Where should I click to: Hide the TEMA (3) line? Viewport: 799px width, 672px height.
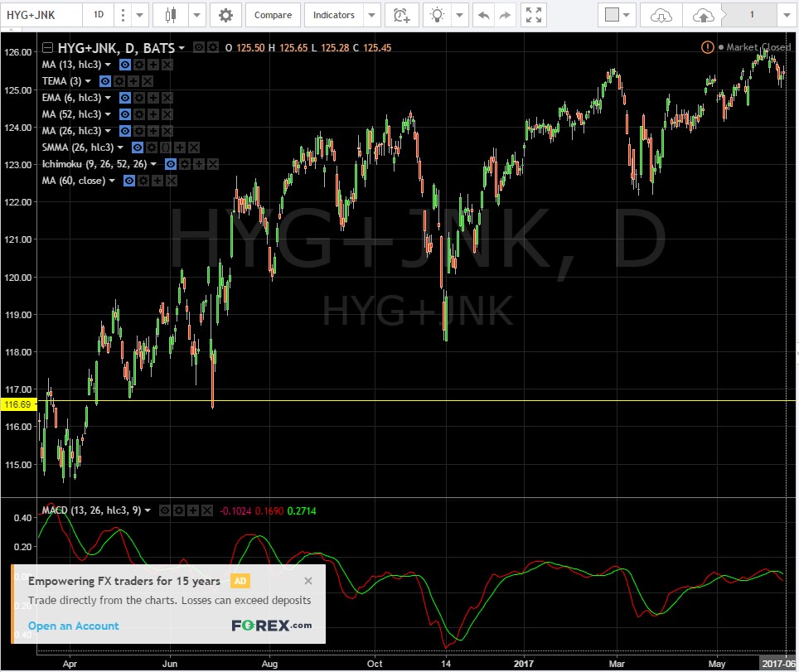click(x=105, y=81)
